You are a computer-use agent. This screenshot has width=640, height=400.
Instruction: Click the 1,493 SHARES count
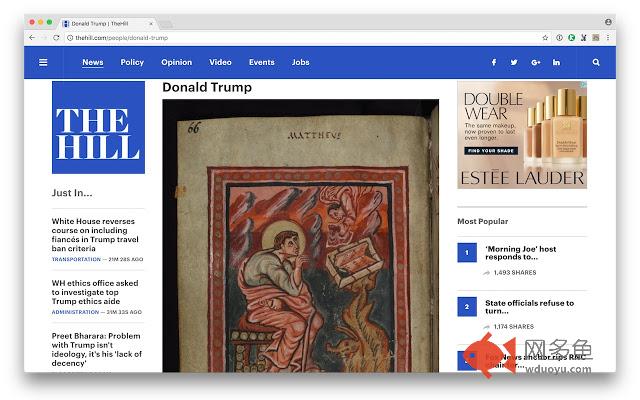pyautogui.click(x=515, y=273)
